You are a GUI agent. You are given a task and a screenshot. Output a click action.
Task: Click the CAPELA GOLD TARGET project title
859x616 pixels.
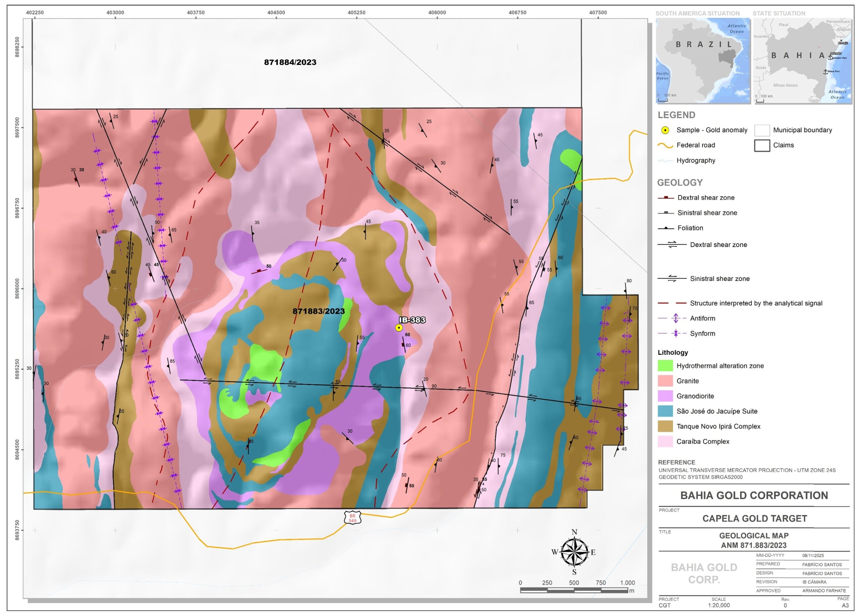[x=754, y=518]
